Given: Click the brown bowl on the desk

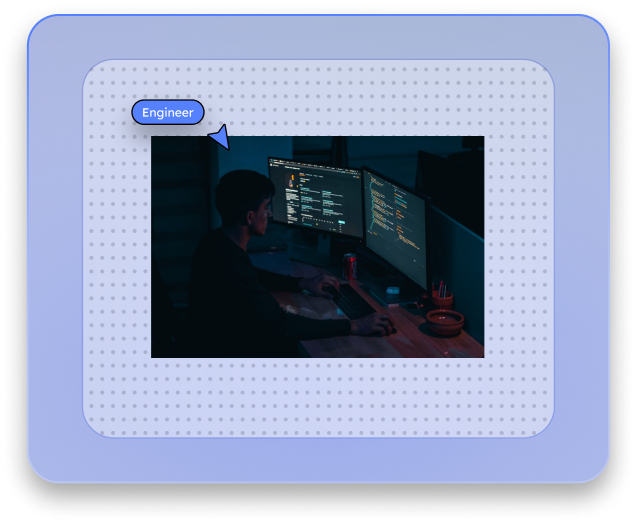Looking at the screenshot, I should tap(444, 321).
